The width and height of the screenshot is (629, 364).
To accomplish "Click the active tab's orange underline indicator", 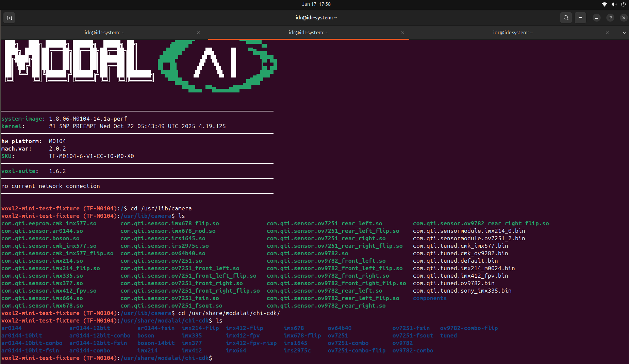I will [x=308, y=39].
